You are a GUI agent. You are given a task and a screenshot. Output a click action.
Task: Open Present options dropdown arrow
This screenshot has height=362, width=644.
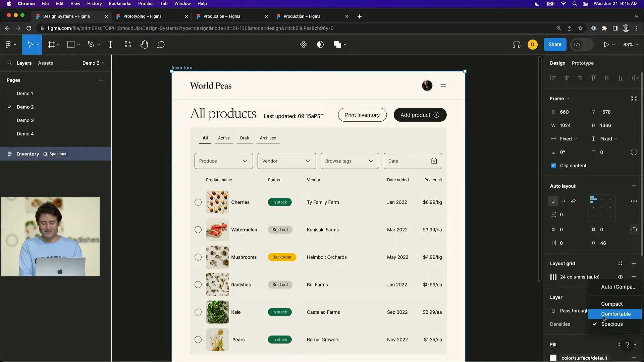click(613, 45)
